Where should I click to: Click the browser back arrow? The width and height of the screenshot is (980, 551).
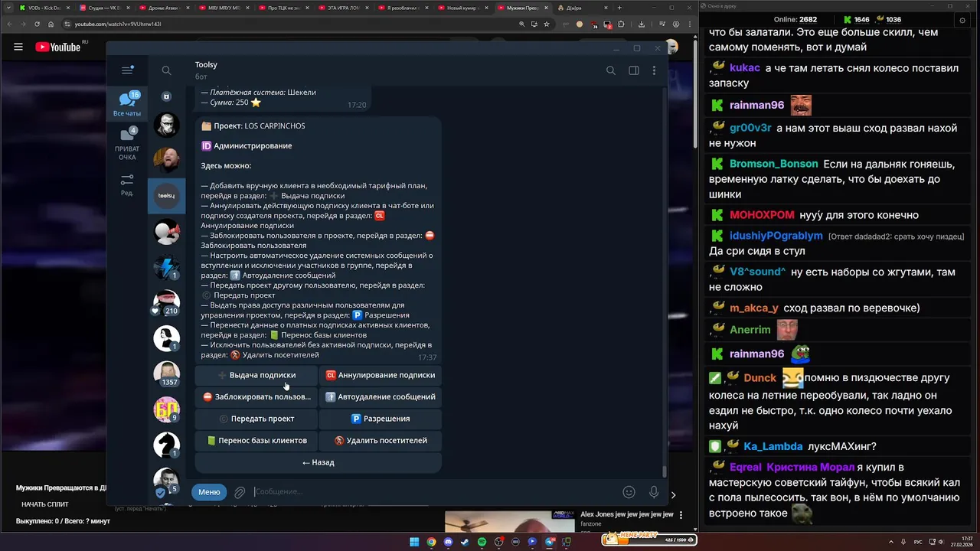click(9, 24)
